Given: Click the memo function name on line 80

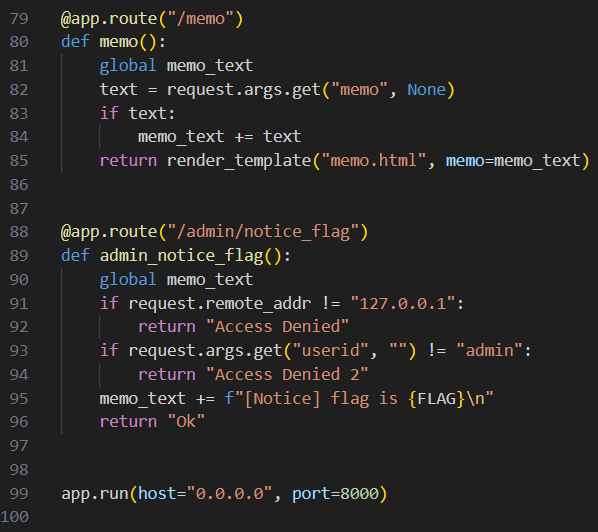Looking at the screenshot, I should tap(119, 42).
